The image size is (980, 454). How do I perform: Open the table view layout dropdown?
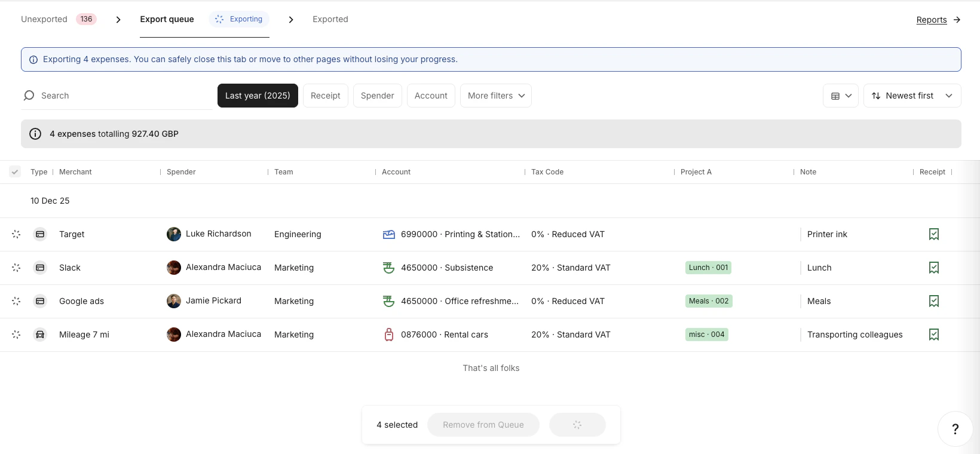coord(840,96)
